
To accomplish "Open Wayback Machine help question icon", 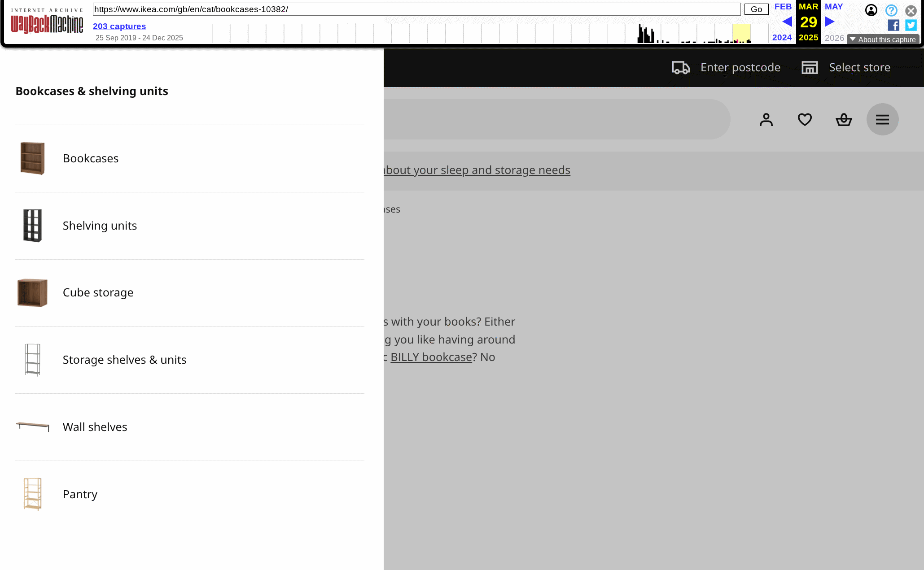I will tap(891, 10).
